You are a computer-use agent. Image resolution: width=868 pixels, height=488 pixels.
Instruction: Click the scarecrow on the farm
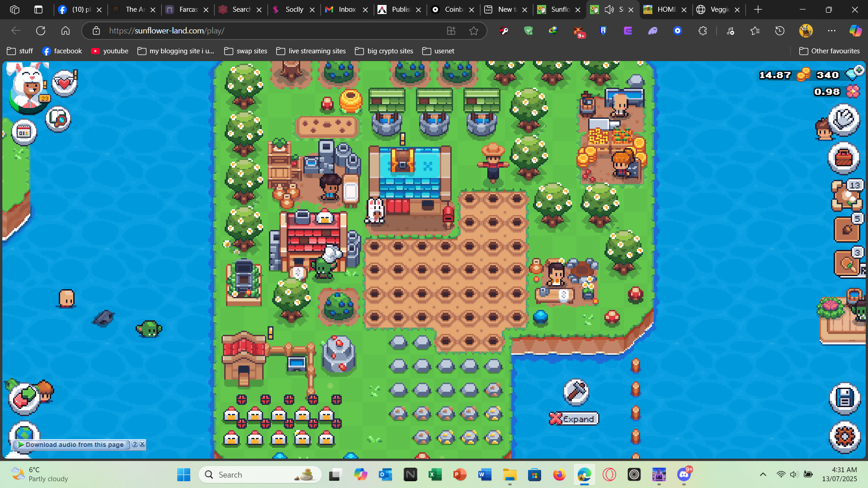point(493,163)
